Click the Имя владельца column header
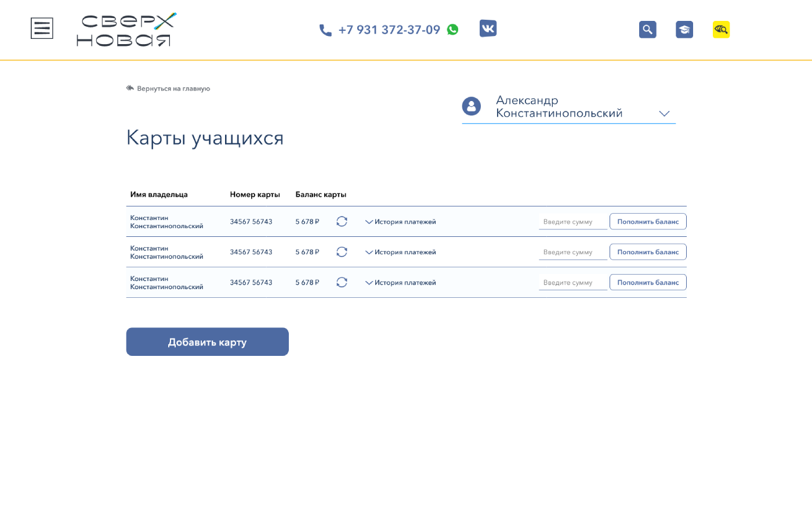Viewport: 812px width, 508px height. (159, 194)
